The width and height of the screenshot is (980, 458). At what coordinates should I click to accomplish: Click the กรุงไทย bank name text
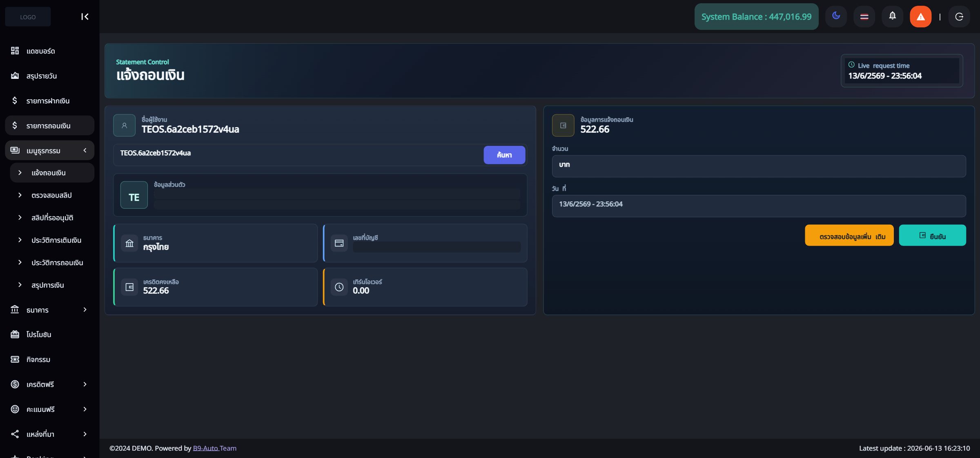[x=156, y=247]
